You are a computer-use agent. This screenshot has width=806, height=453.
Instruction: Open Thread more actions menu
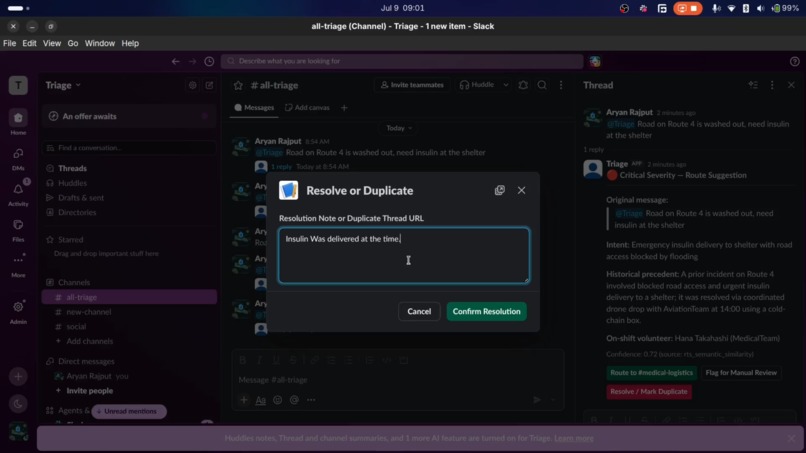pos(772,85)
